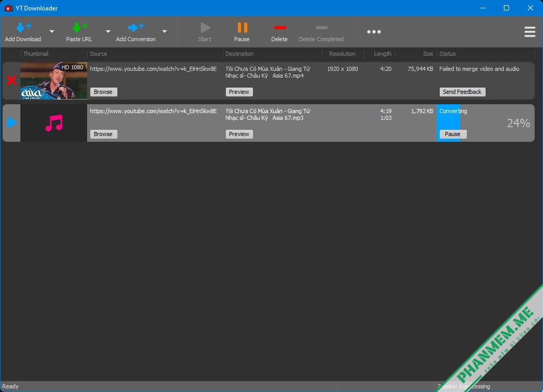Click the '75,944 KB' size cell
543x392 pixels.
420,69
